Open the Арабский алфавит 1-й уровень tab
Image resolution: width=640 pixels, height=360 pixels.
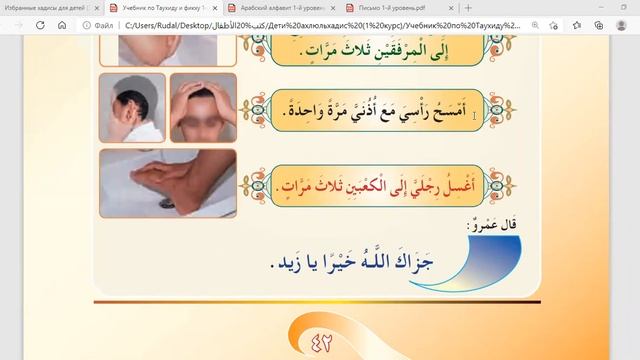tap(282, 8)
